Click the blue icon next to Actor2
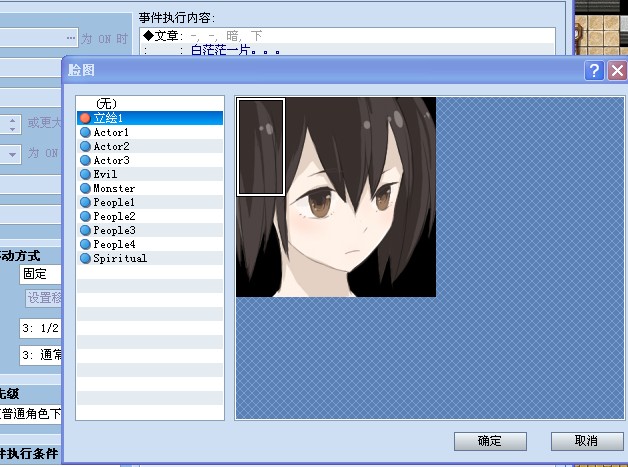 pyautogui.click(x=85, y=146)
